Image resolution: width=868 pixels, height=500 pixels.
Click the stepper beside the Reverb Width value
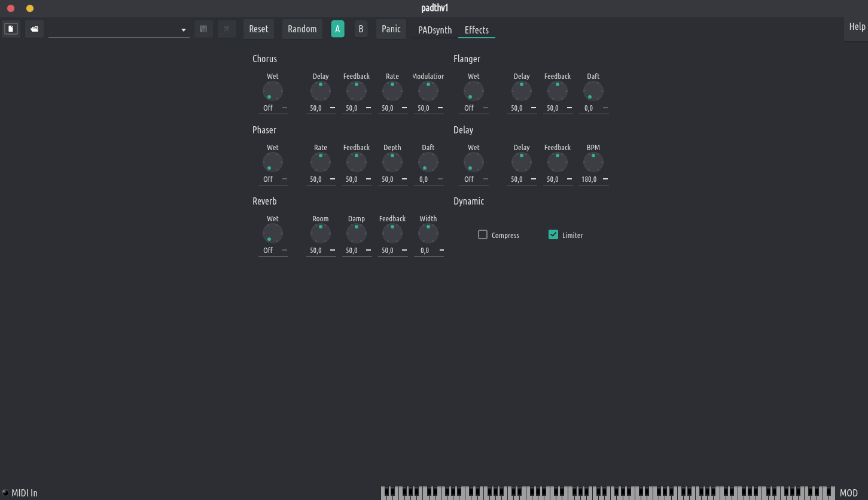click(440, 251)
